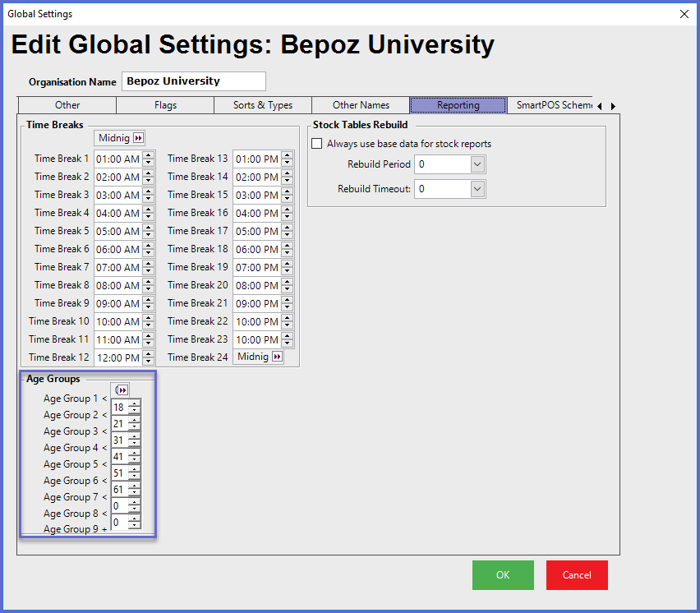Click fast-forward icon beside top Midnig field
The width and height of the screenshot is (700, 613).
tap(138, 138)
